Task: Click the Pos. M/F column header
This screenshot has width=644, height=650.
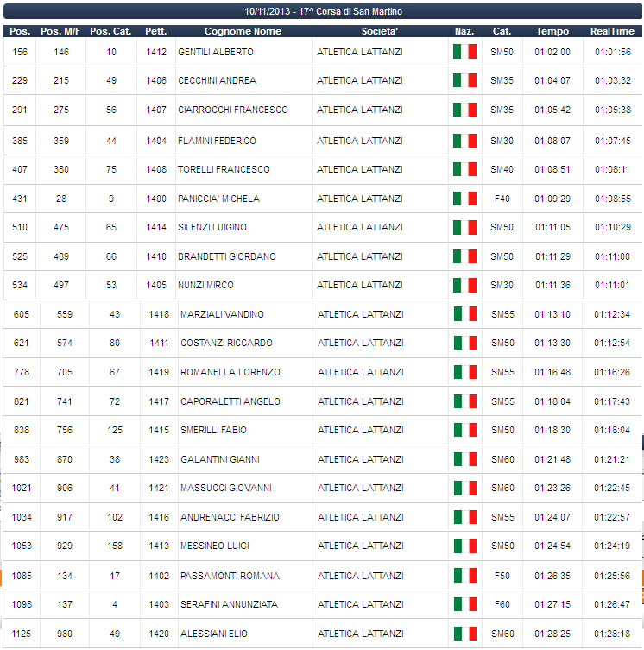Action: 60,32
